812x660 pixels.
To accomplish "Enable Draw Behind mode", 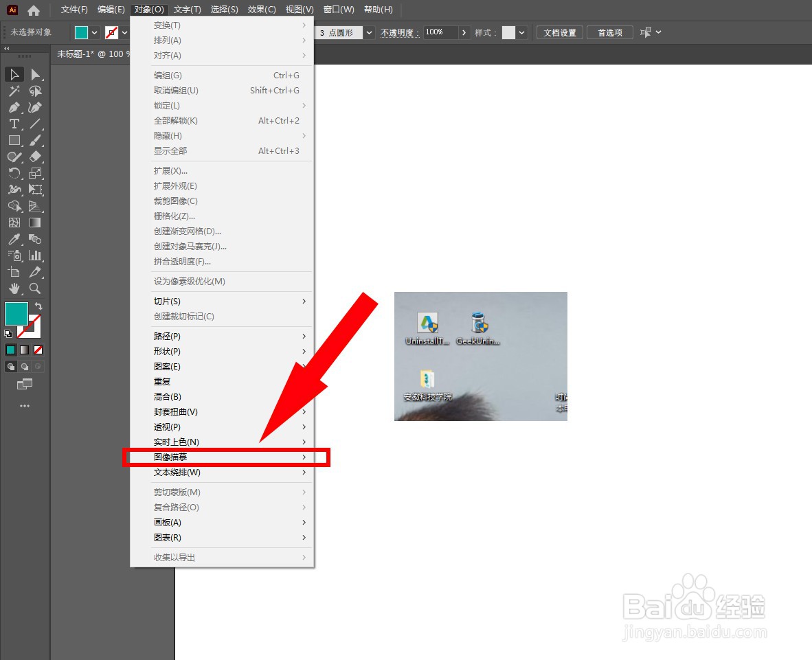I will (24, 367).
